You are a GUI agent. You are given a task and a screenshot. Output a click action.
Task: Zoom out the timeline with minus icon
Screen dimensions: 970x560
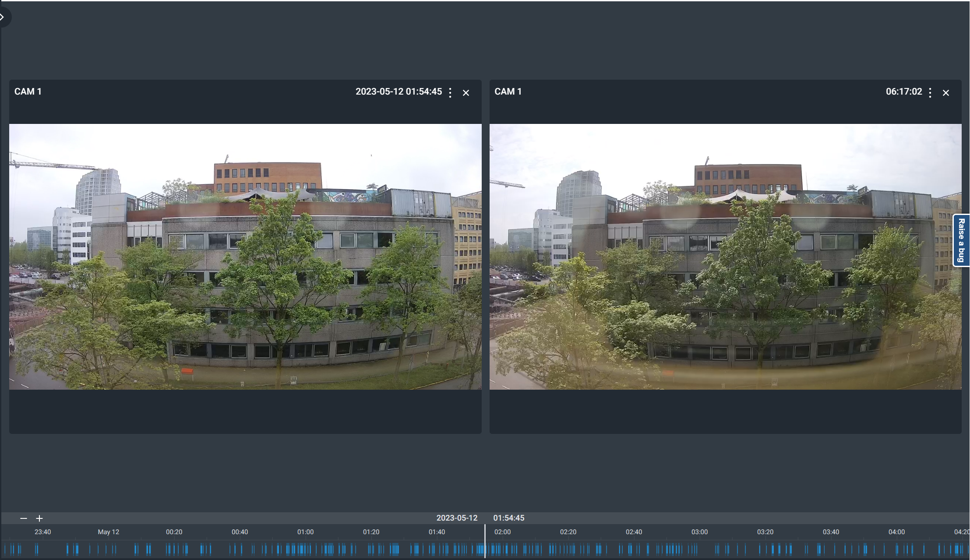tap(24, 518)
